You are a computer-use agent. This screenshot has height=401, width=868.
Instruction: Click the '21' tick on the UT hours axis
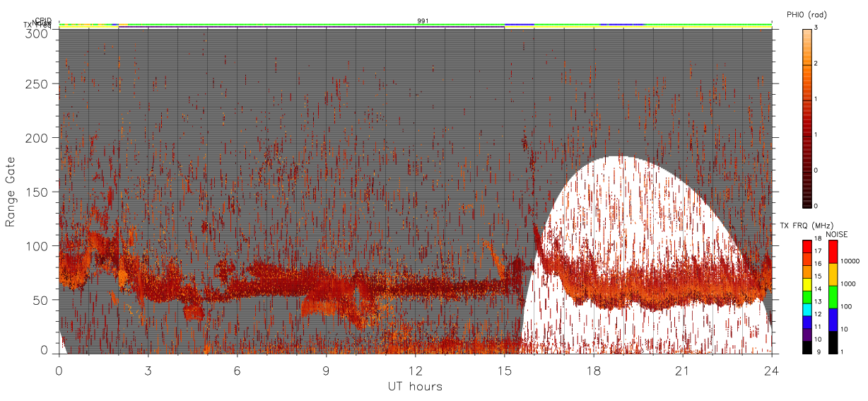[x=683, y=370]
